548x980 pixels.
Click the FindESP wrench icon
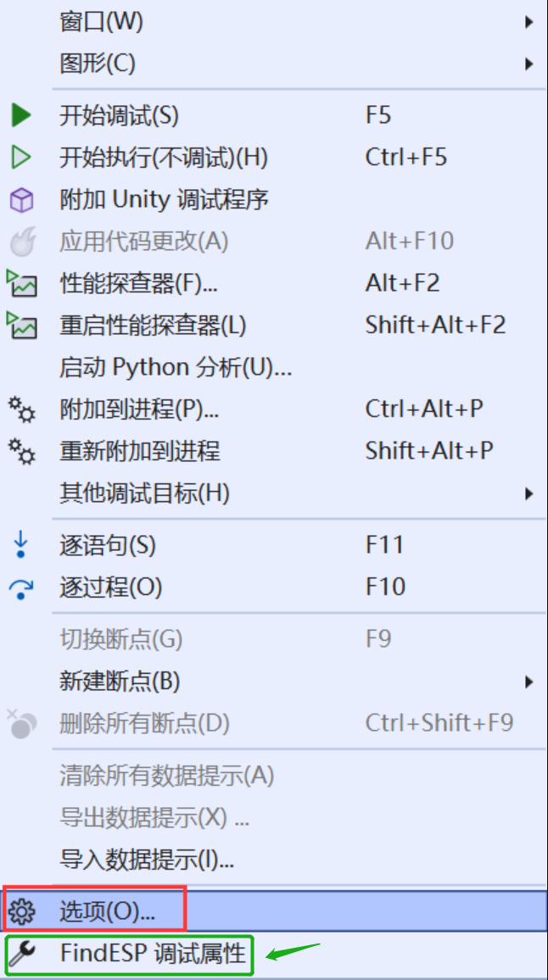click(x=22, y=953)
